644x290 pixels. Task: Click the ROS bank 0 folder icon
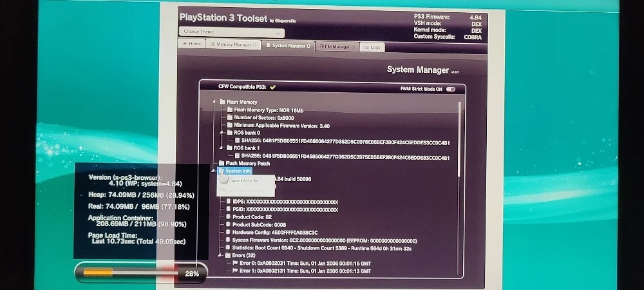tap(229, 133)
